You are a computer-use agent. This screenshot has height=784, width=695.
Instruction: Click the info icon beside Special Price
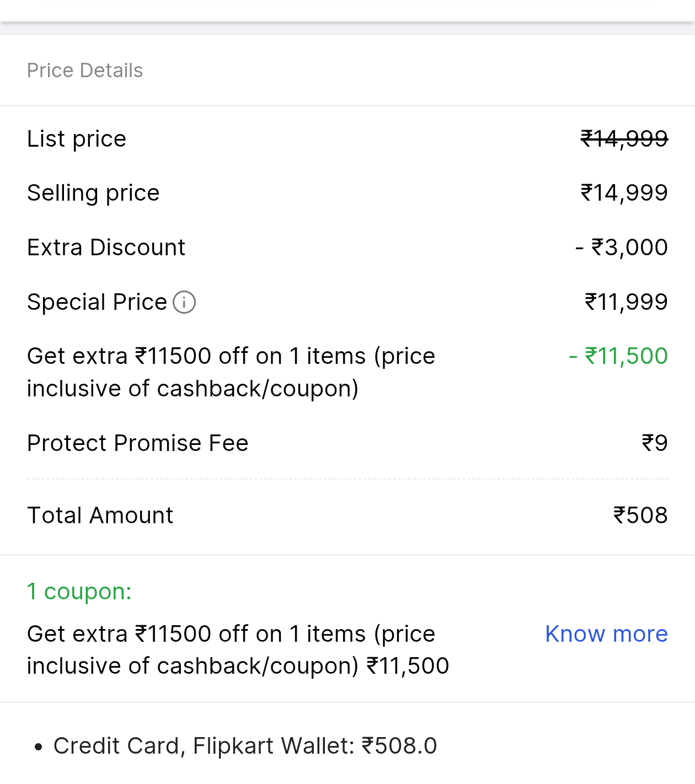[x=184, y=302]
